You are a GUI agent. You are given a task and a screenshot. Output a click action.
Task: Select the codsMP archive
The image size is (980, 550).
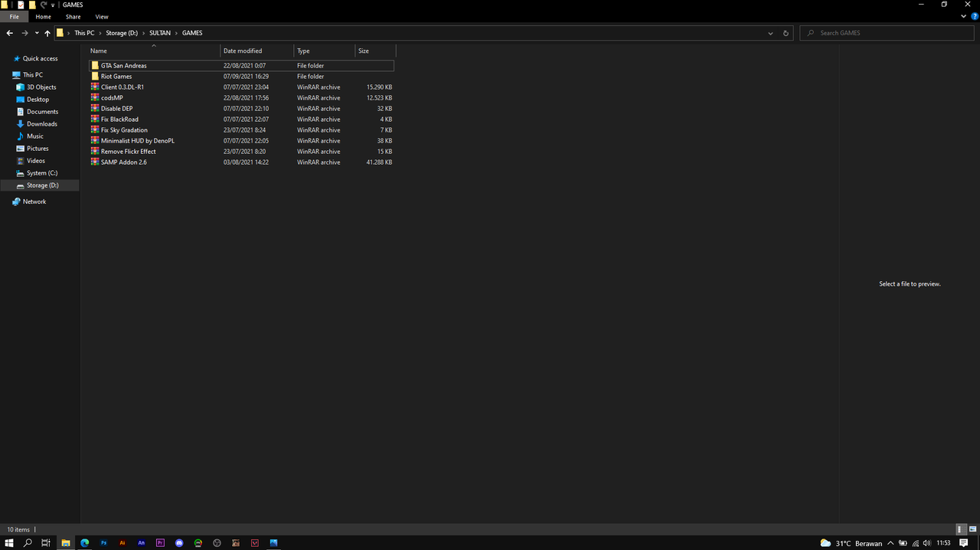pos(241,98)
